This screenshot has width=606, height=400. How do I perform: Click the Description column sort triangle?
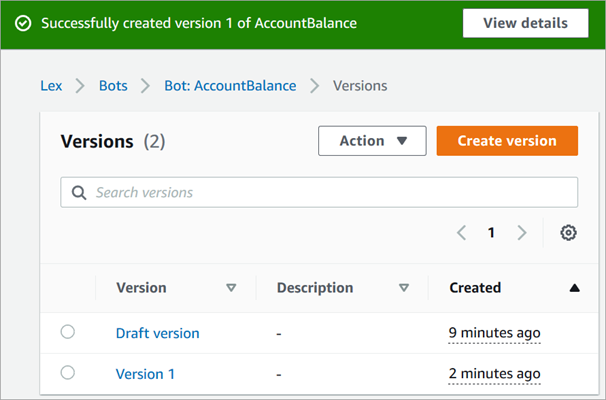coord(404,288)
